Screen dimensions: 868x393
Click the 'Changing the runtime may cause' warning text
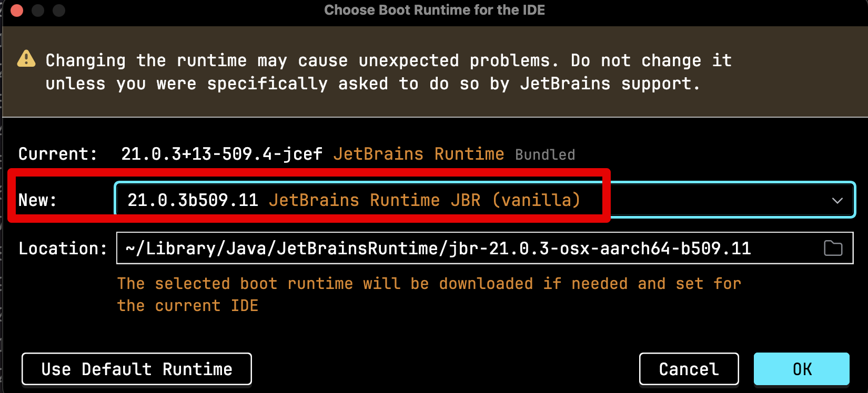tap(197, 60)
